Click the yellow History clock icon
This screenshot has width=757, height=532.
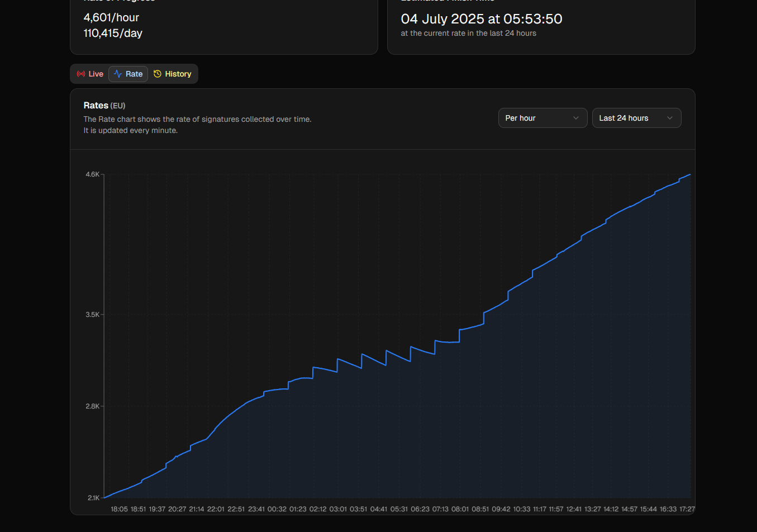point(158,74)
